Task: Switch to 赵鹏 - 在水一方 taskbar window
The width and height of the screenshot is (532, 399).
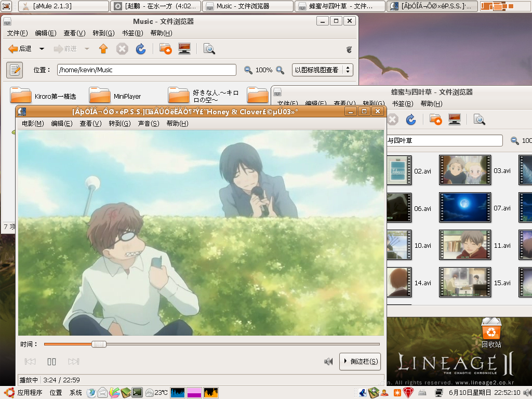Action: click(x=155, y=6)
